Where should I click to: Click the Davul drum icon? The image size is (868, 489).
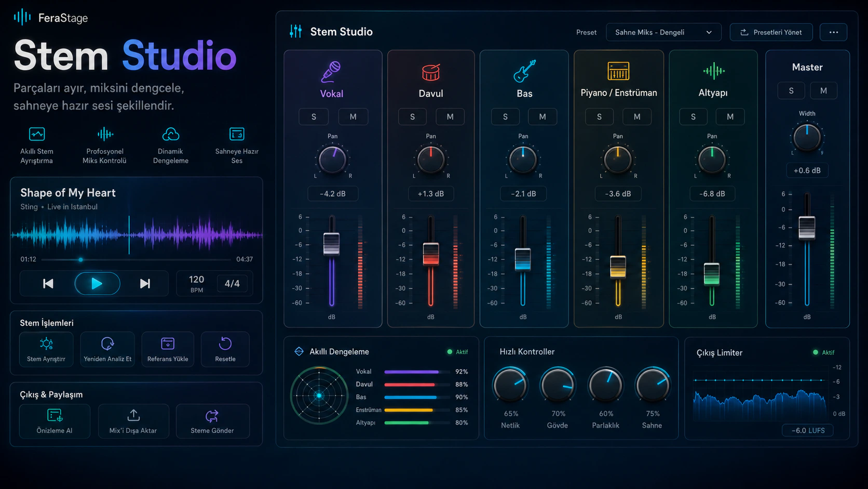[x=430, y=72]
